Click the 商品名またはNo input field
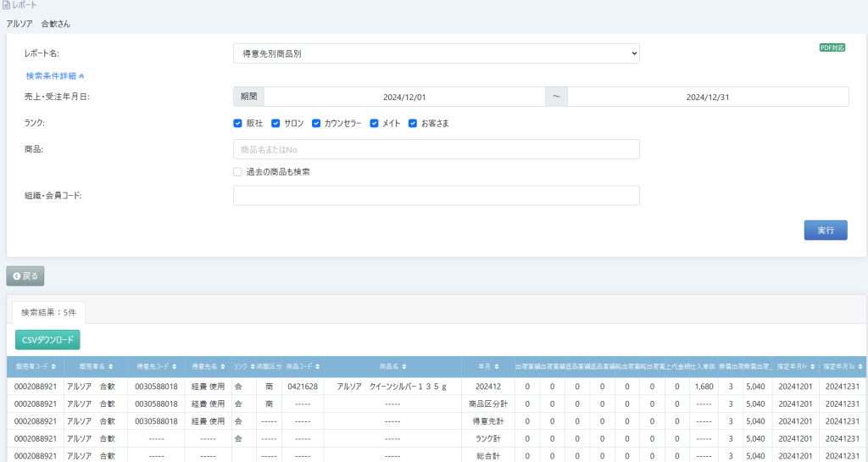Image resolution: width=868 pixels, height=462 pixels. coord(436,149)
